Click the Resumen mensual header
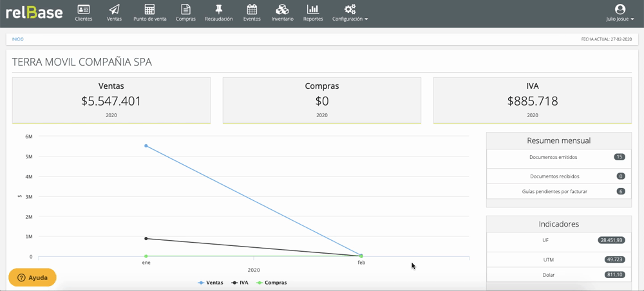Screen dimensions: 644x291 point(559,141)
